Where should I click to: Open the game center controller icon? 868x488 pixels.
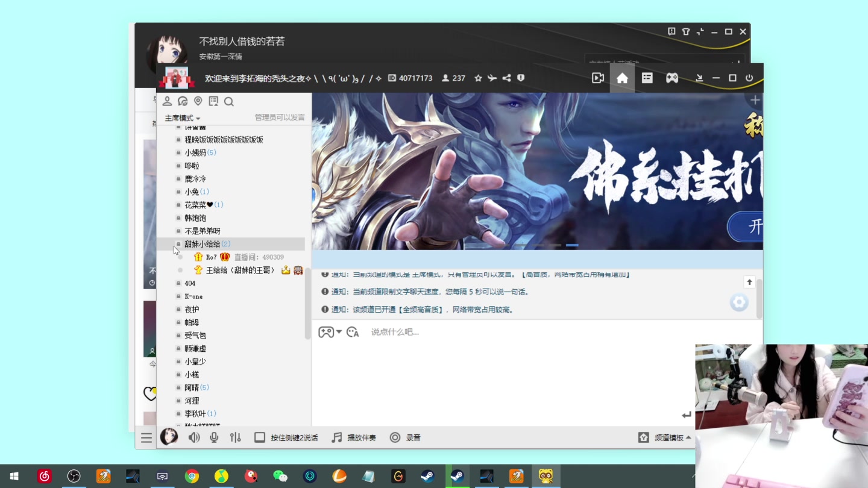pos(671,78)
